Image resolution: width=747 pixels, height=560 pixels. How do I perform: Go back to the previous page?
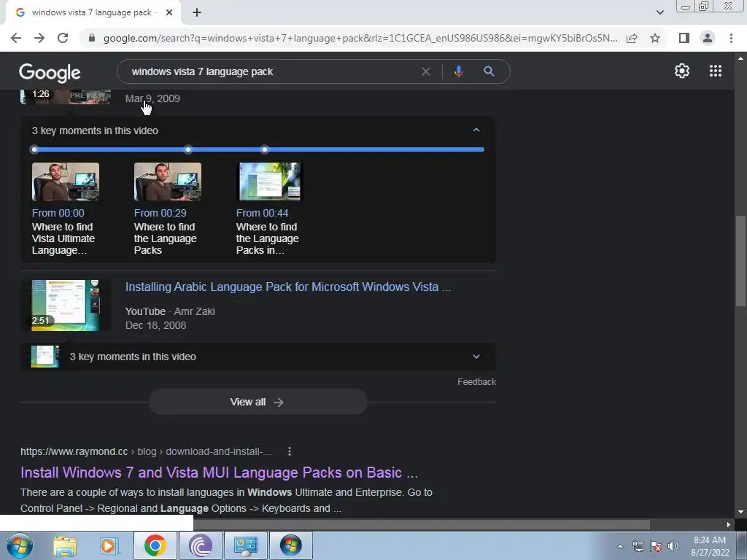coord(16,38)
